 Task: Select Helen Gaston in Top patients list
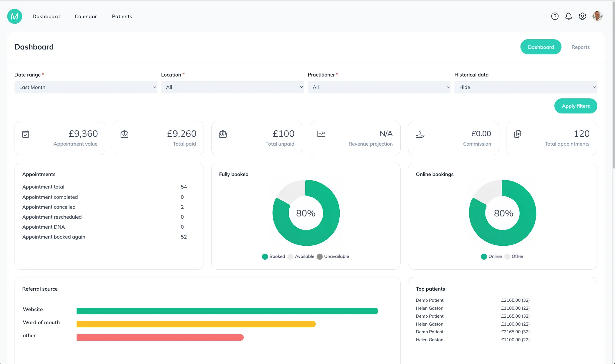(x=429, y=308)
